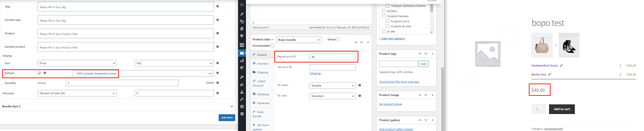This screenshot has width=644, height=131.
Task: Open Appearance brush icon in sidebar
Action: (x=242, y=77)
